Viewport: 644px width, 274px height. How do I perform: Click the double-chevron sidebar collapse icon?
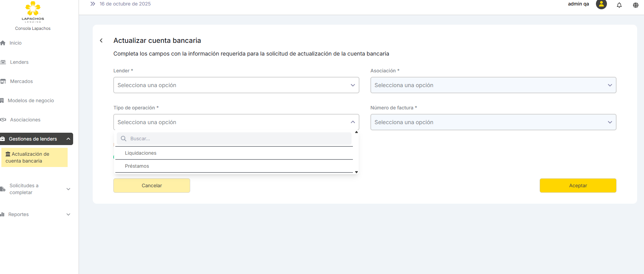pos(93,4)
